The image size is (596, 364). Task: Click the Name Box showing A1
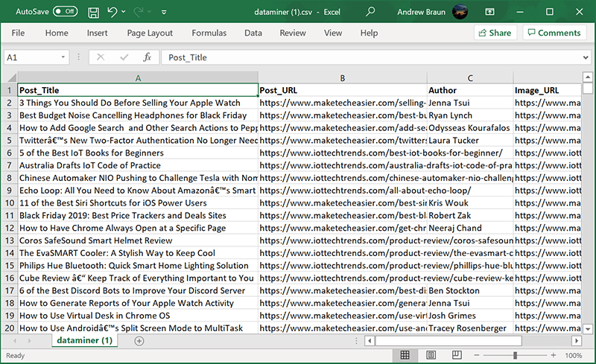tap(31, 57)
